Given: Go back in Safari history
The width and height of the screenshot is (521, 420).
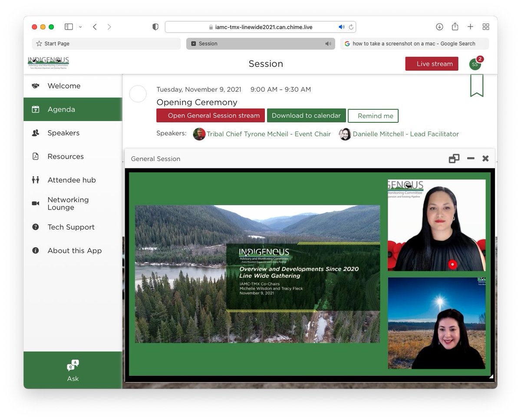Looking at the screenshot, I should 95,27.
